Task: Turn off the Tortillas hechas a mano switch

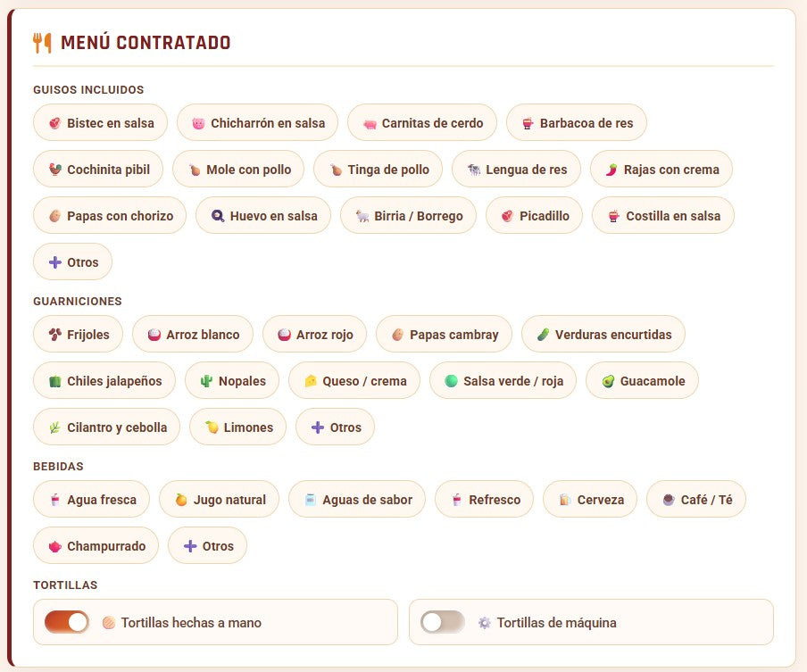Action: coord(67,622)
